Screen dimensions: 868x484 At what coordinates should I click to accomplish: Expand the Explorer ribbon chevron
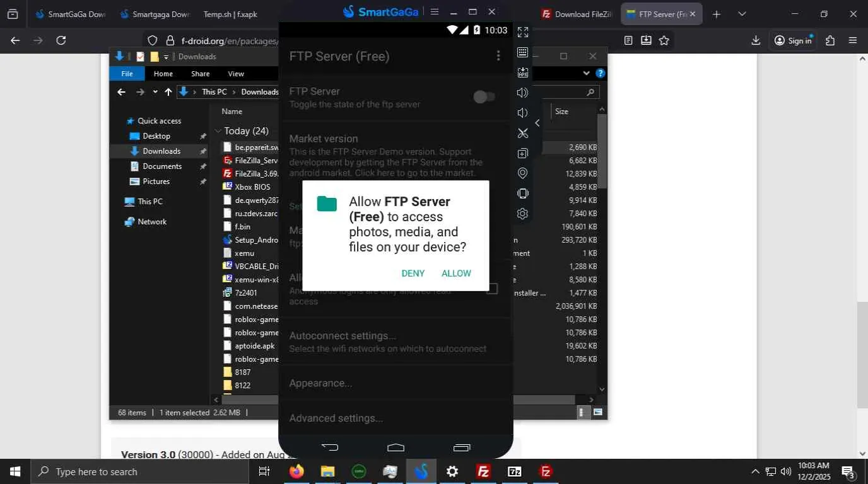point(587,74)
